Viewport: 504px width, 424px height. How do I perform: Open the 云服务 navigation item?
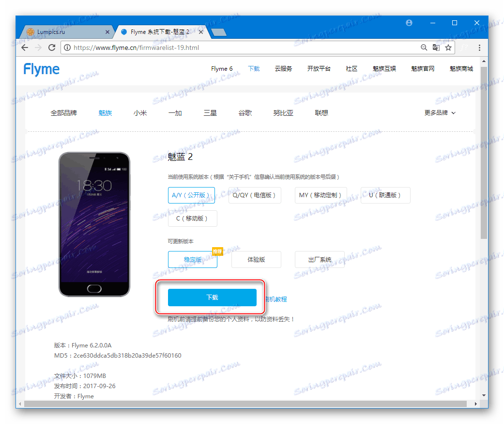(283, 68)
